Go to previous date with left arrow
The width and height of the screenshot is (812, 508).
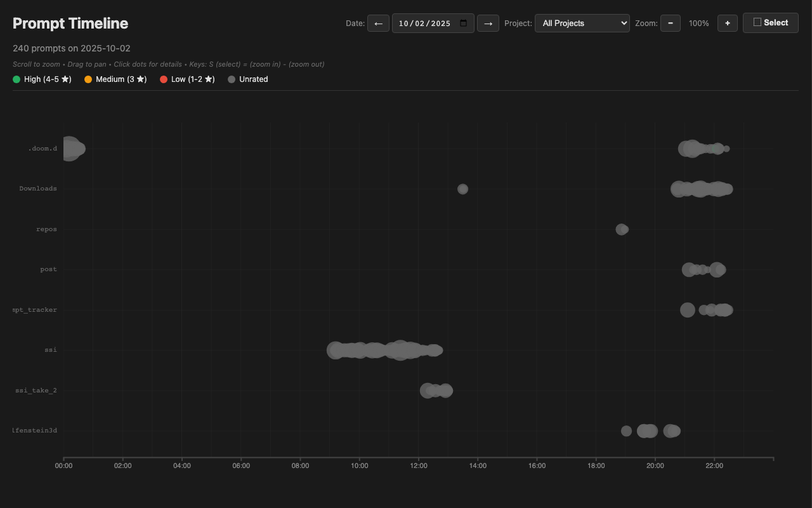[x=378, y=23]
